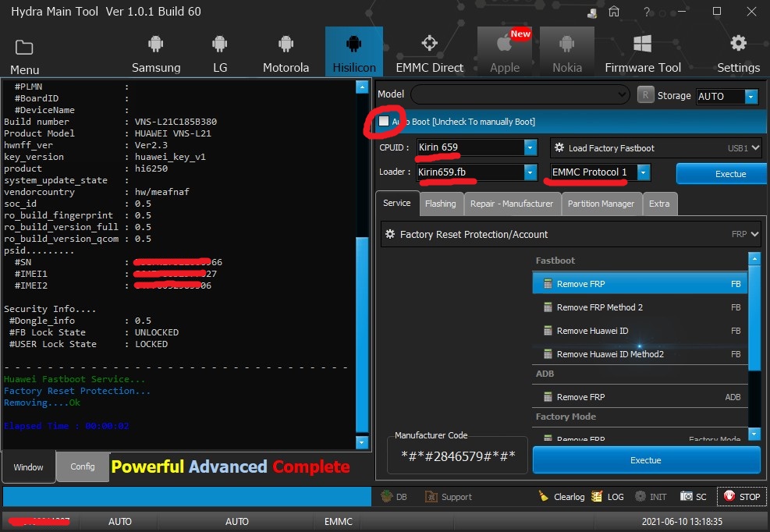Image resolution: width=770 pixels, height=532 pixels.
Task: Switch to the Extra tab
Action: click(x=659, y=204)
